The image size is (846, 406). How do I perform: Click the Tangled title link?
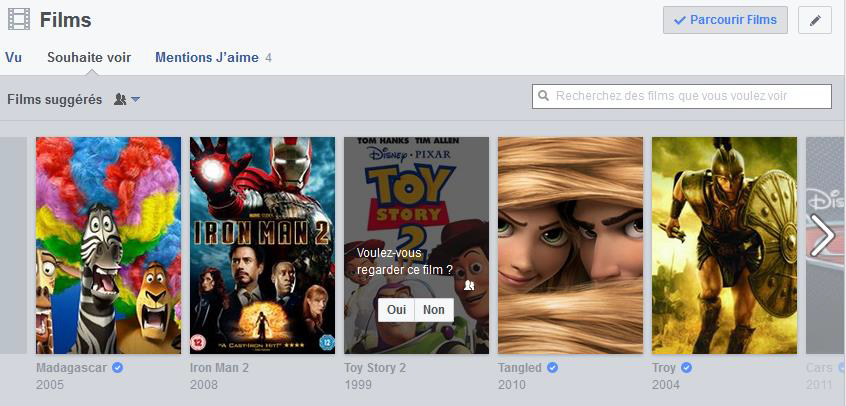click(x=520, y=368)
